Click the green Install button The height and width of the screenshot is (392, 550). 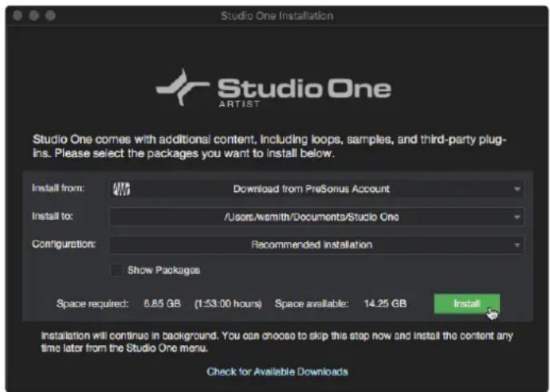(466, 304)
